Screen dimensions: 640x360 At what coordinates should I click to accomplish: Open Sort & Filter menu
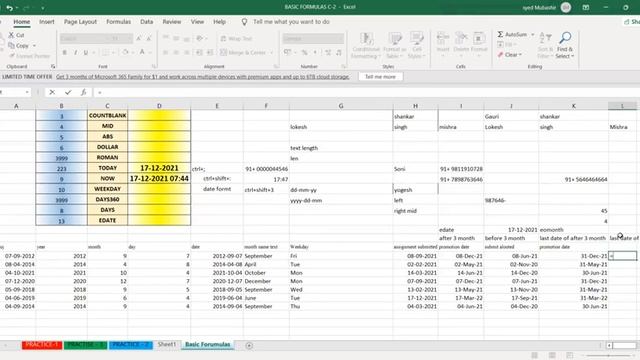pos(544,46)
